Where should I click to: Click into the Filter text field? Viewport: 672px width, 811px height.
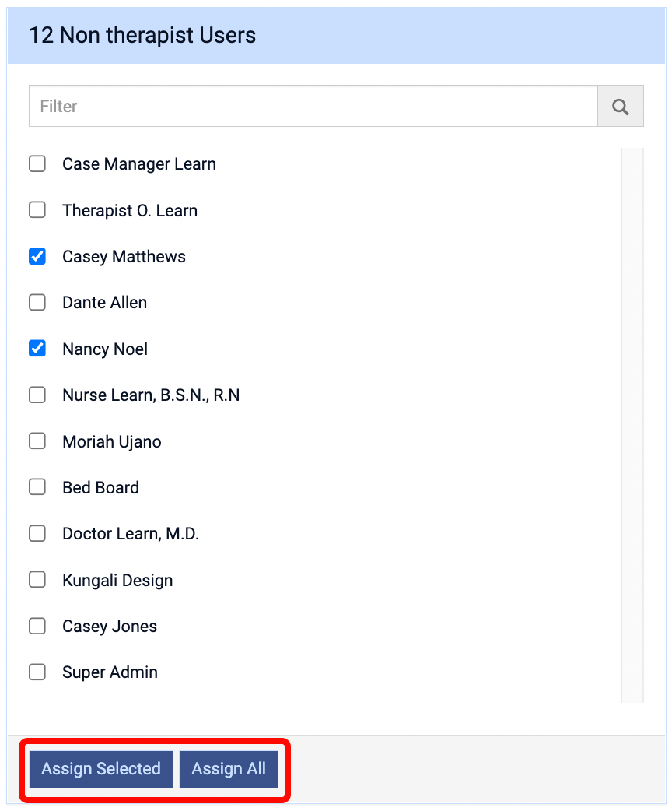pos(313,107)
